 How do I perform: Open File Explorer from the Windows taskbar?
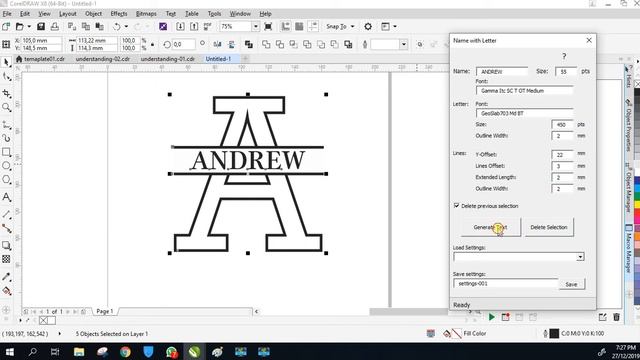pos(79,351)
